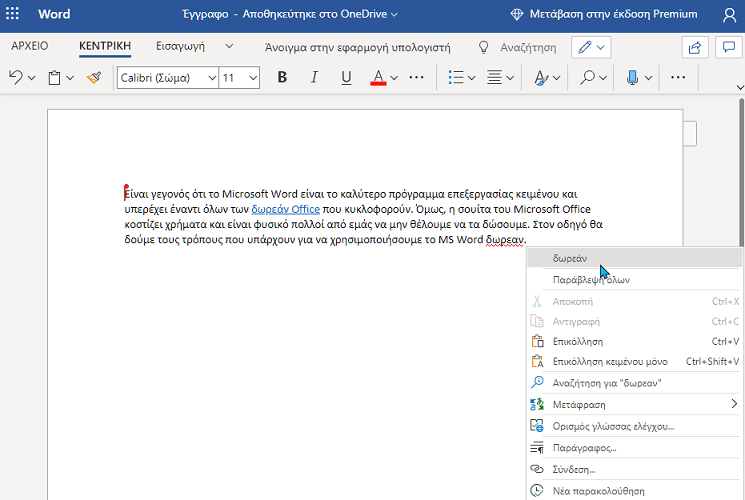Screen dimensions: 745x500
Task: Click the Word app name
Action: pyautogui.click(x=54, y=14)
